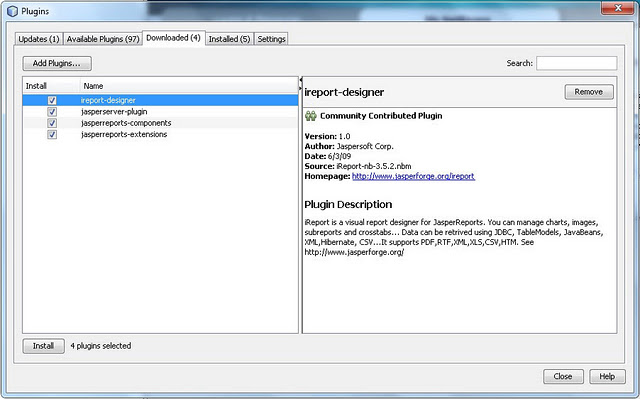This screenshot has width=640, height=399.
Task: Click the Remove button for ireport-designer
Action: coord(589,92)
